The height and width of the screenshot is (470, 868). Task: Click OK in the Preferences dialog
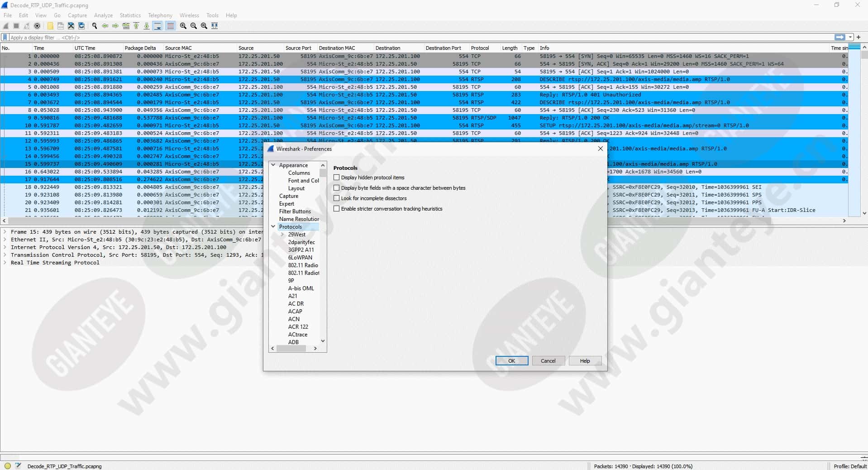point(512,361)
